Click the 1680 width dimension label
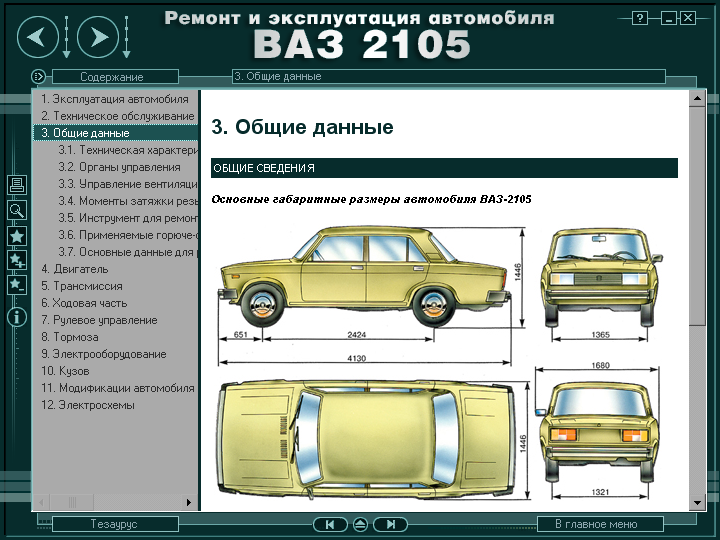 pos(600,365)
